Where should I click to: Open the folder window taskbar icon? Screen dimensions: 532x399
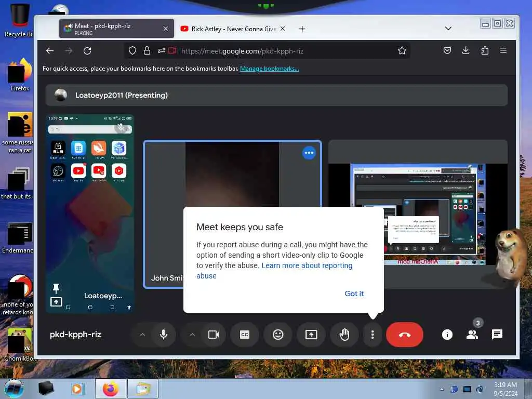[143, 389]
